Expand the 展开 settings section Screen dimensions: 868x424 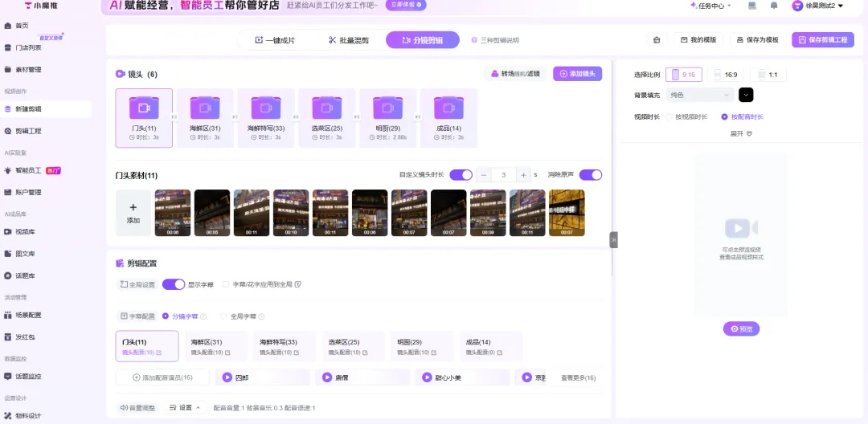[x=741, y=133]
